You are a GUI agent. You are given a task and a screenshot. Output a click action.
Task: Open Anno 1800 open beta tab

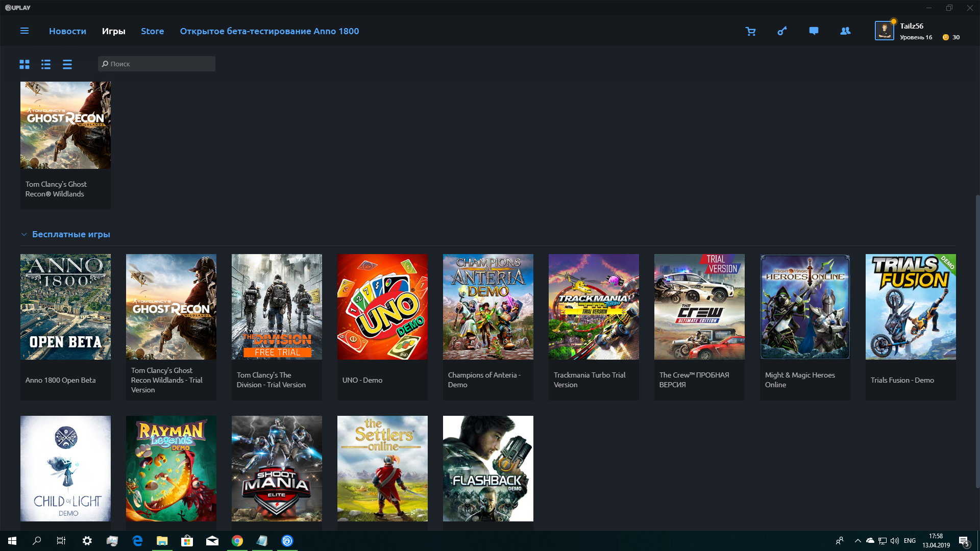pos(269,31)
